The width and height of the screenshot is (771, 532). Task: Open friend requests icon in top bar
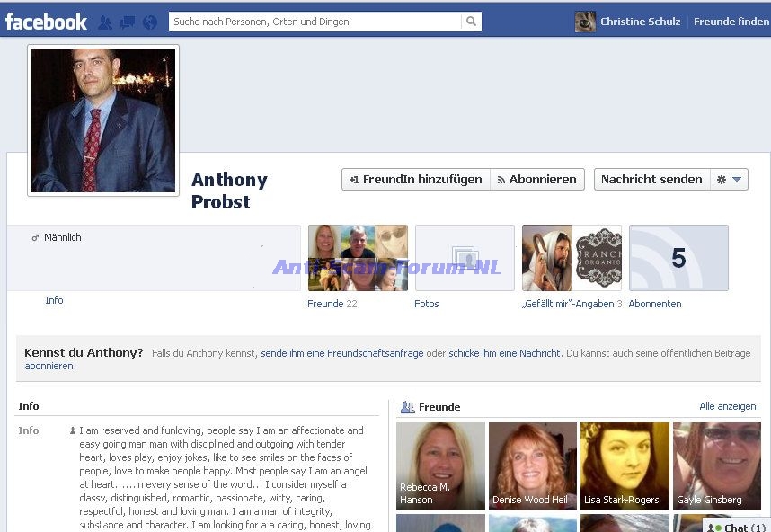click(105, 22)
